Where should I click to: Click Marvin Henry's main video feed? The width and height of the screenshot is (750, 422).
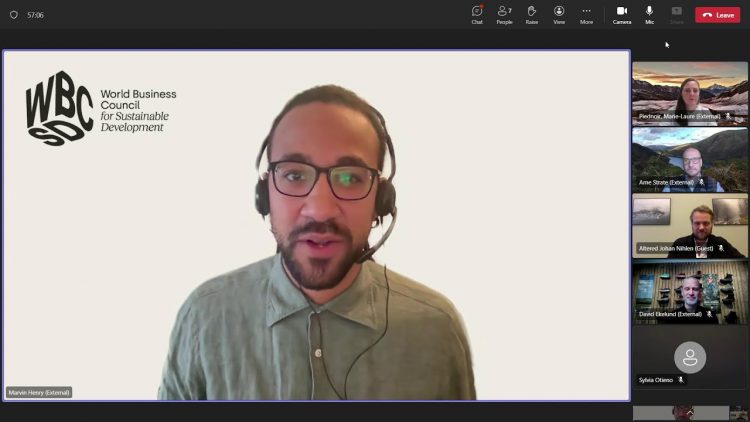coord(317,225)
